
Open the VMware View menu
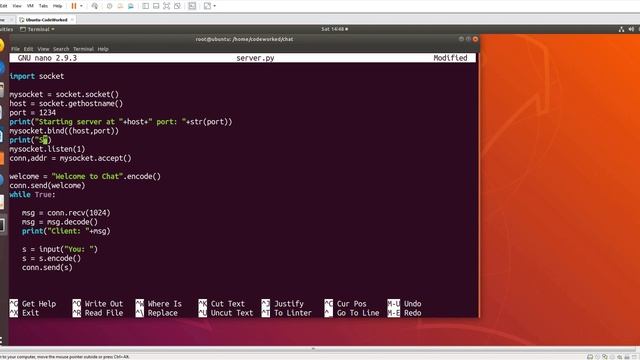(x=17, y=6)
